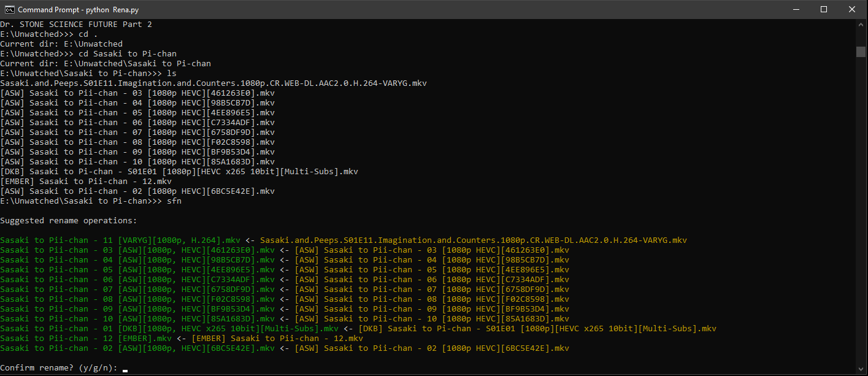Click the white listing entry '- 04 [1080p HEVC][98B5CB7D].mkv'
This screenshot has width=868, height=376.
137,103
